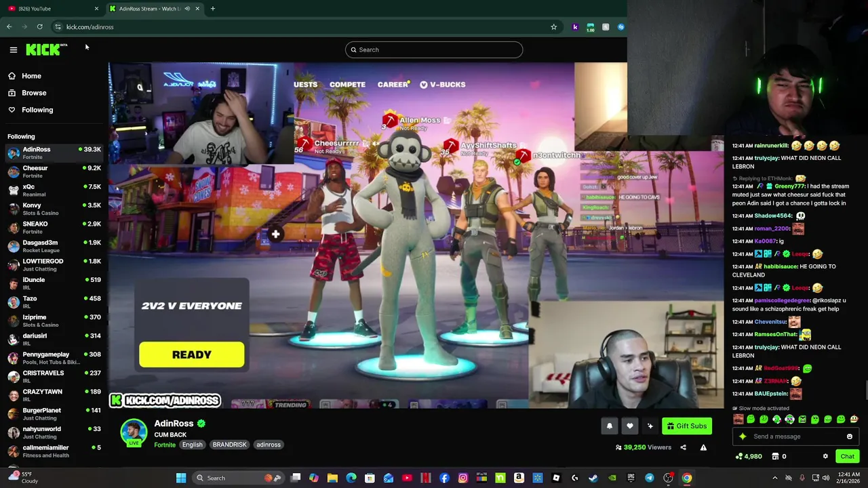Open chat settings gear
This screenshot has width=868, height=488.
point(825,457)
